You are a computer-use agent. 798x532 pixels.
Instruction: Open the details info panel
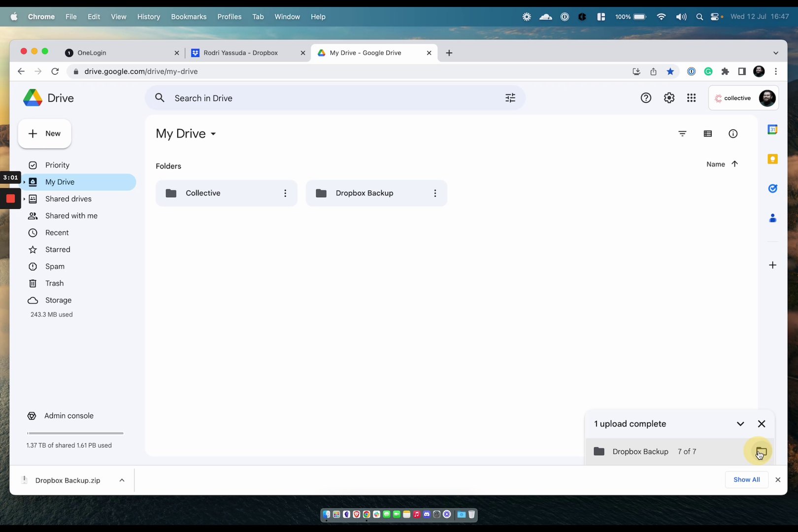pyautogui.click(x=733, y=133)
